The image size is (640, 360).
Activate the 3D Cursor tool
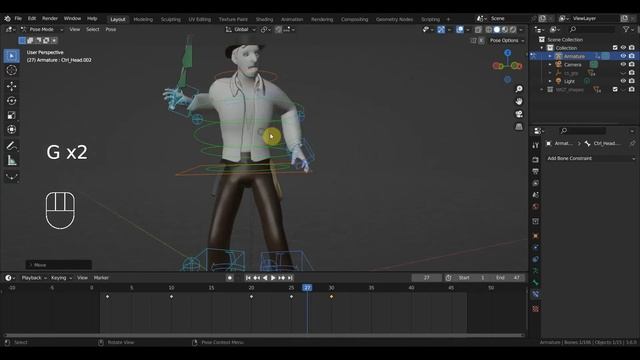[x=11, y=71]
